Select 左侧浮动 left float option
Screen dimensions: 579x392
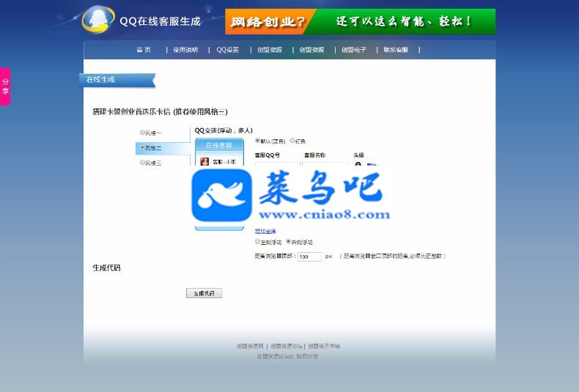(257, 241)
